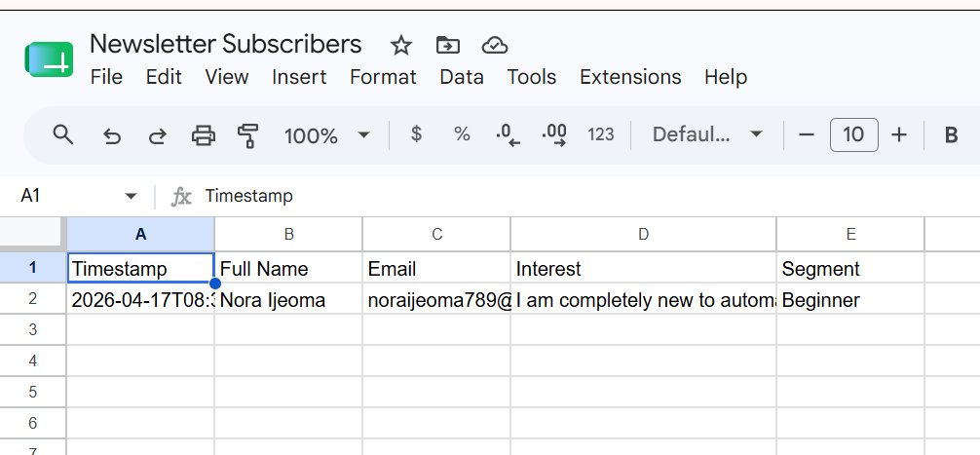
Task: Click the font size field showing 10
Action: coord(853,134)
